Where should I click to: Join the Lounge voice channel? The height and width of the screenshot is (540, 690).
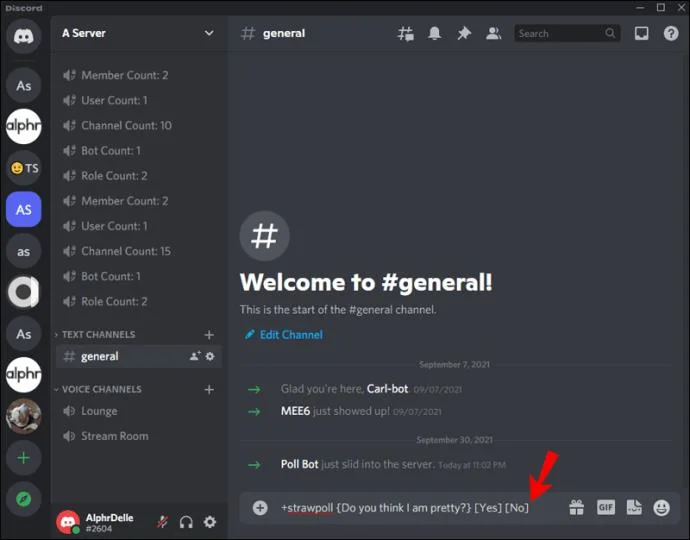139,411
